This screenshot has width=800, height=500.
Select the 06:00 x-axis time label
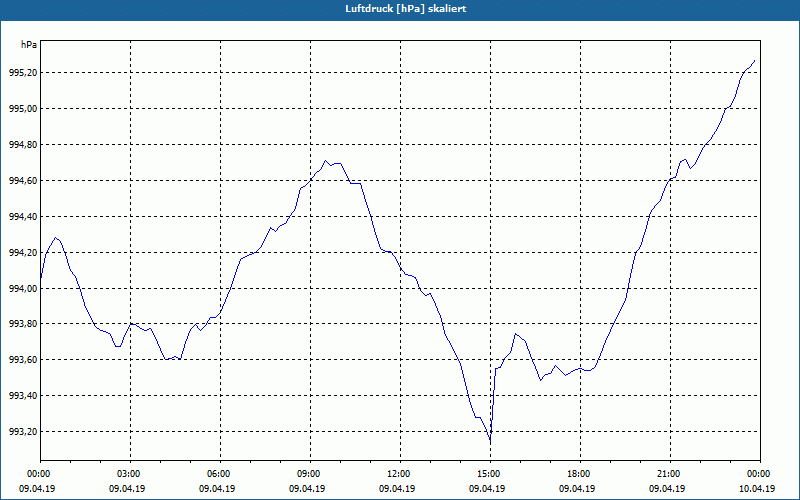pos(217,474)
